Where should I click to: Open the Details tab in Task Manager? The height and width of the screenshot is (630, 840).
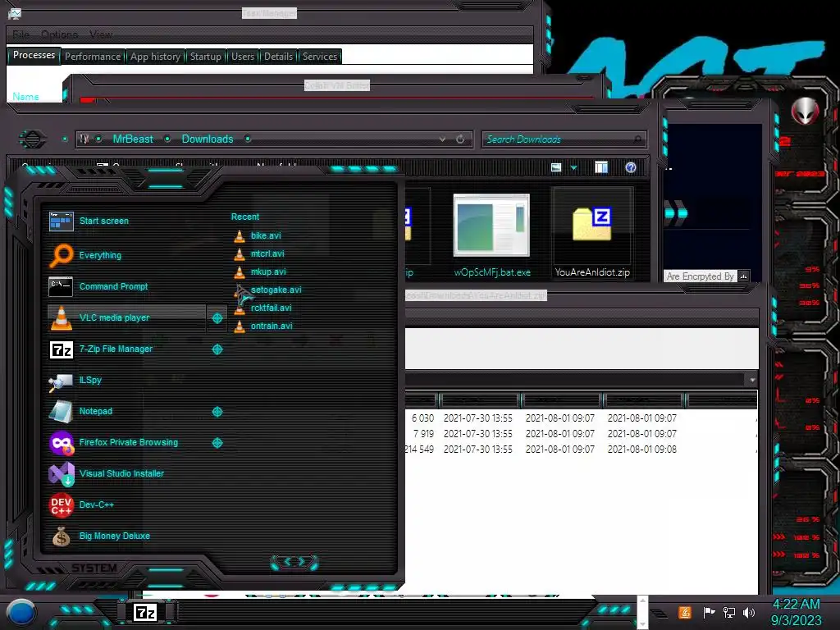point(279,57)
